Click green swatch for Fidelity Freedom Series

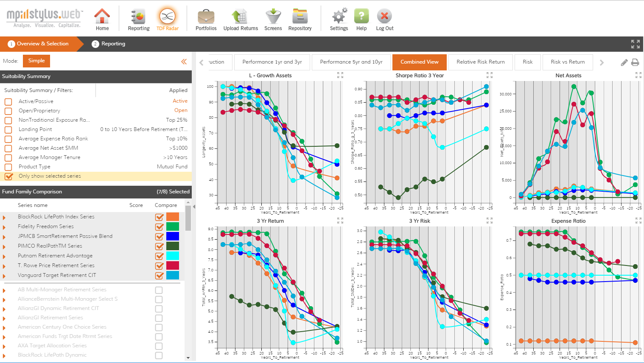click(x=173, y=226)
